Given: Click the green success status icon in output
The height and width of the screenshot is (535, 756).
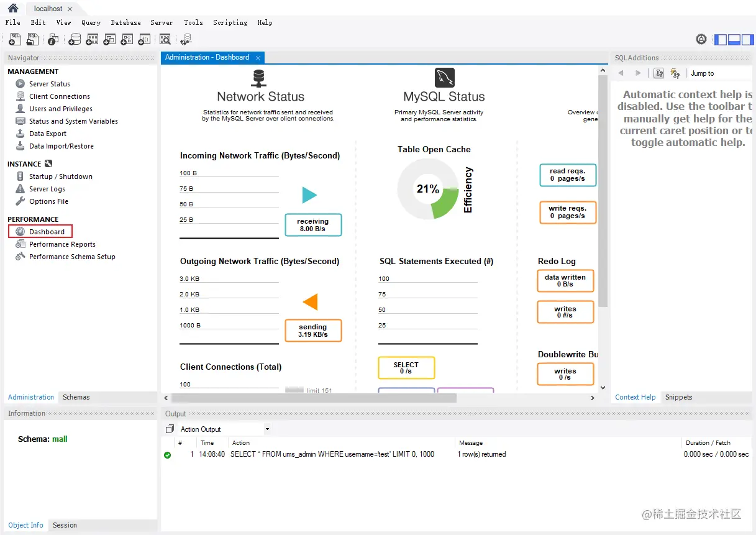Looking at the screenshot, I should pos(167,455).
